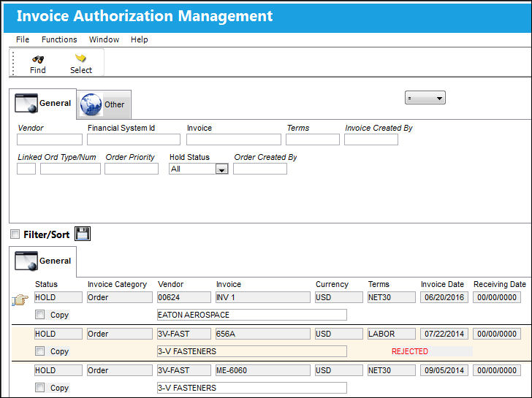This screenshot has height=398, width=532.
Task: Open the File menu
Action: [x=23, y=39]
